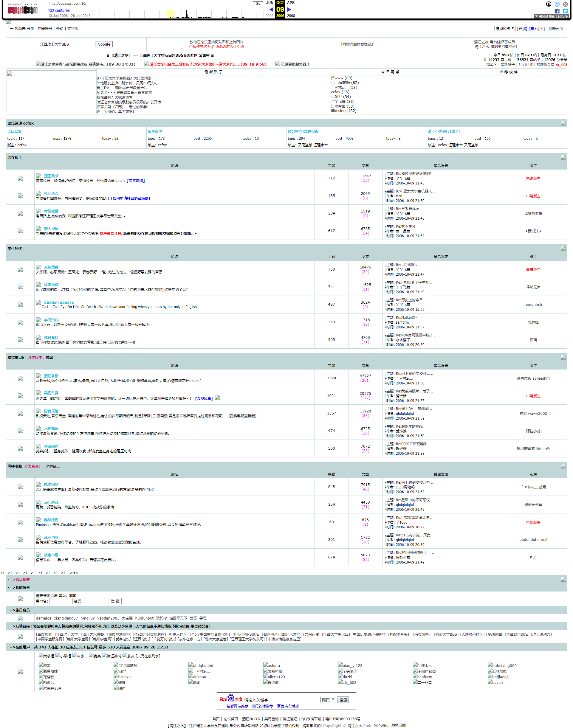Click the Wayback Machine logo
The image size is (573, 728).
tap(22, 9)
